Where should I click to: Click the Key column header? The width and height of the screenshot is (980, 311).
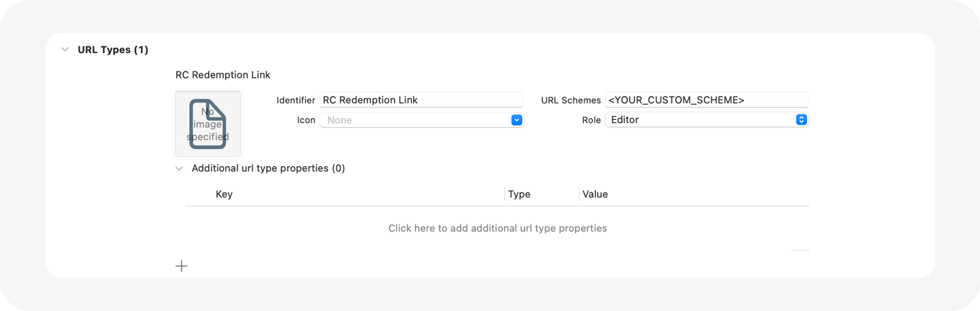[224, 194]
